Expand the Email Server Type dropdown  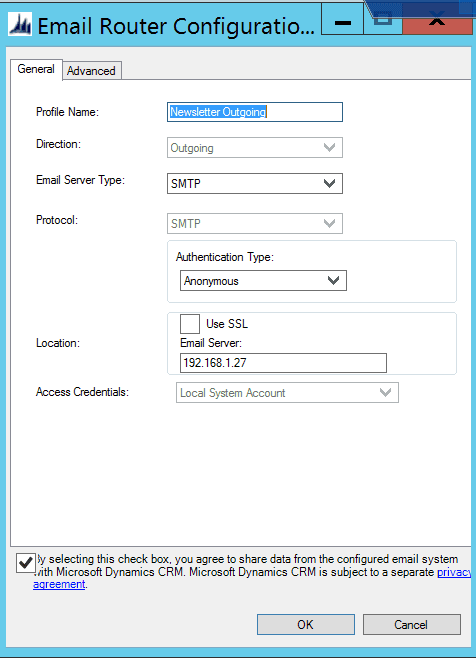coord(255,183)
